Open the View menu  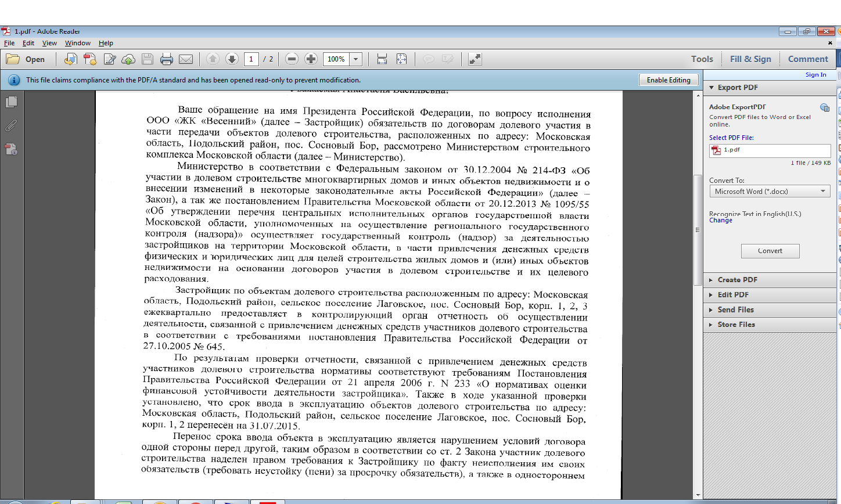[x=49, y=43]
